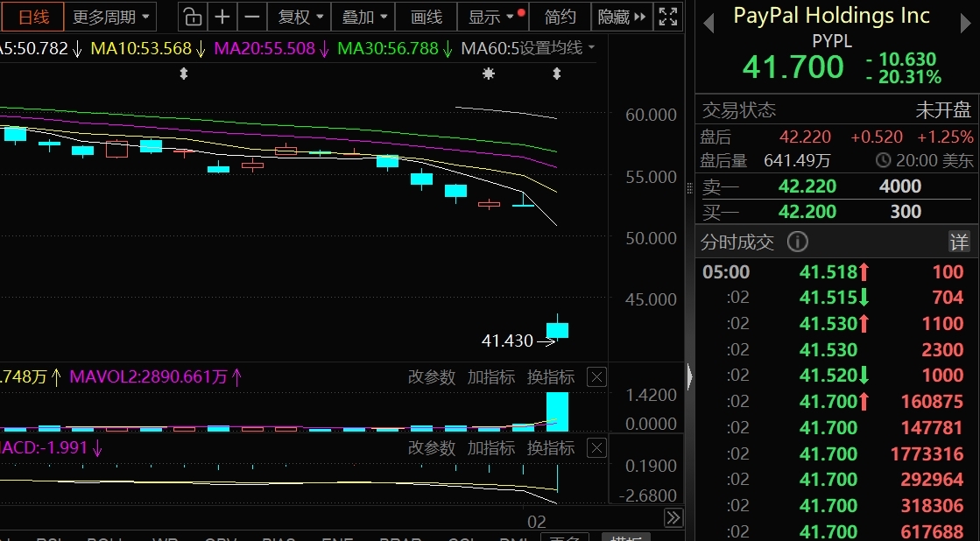Click the leftmost up-down event marker
This screenshot has width=980, height=541.
pyautogui.click(x=184, y=74)
